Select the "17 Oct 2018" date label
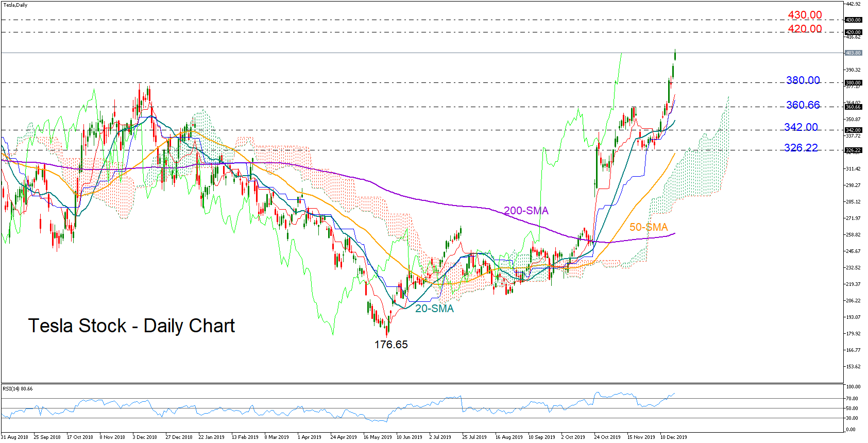The image size is (868, 443). (80, 437)
